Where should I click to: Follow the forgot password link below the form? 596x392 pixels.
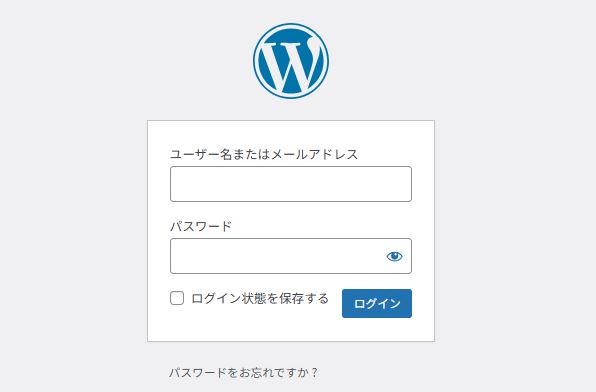click(244, 372)
